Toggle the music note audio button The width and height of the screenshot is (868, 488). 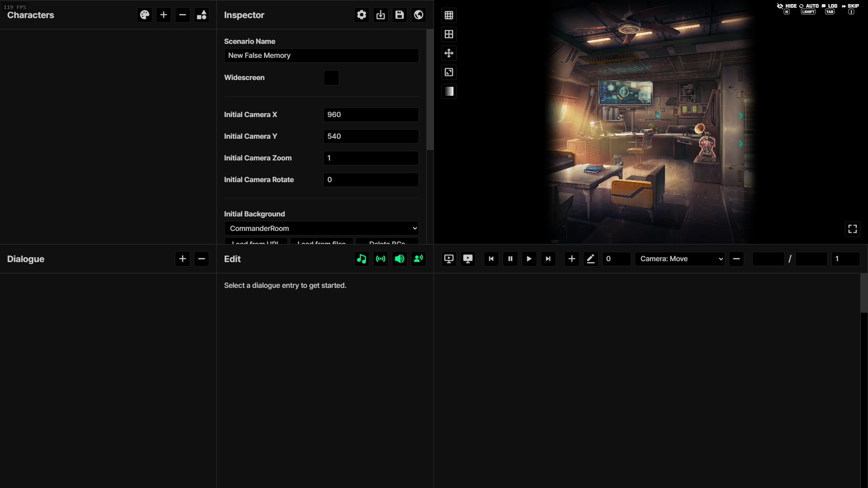pyautogui.click(x=362, y=259)
